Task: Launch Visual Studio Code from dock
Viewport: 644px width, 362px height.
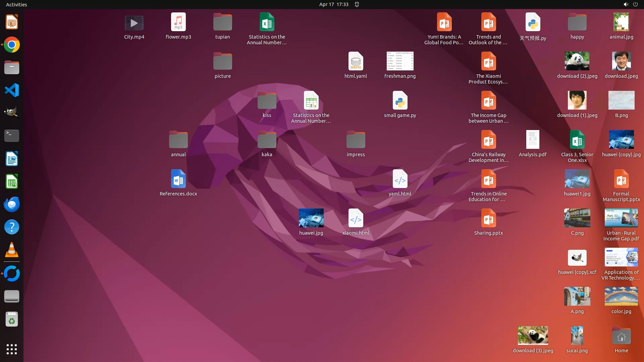Action: pyautogui.click(x=12, y=90)
